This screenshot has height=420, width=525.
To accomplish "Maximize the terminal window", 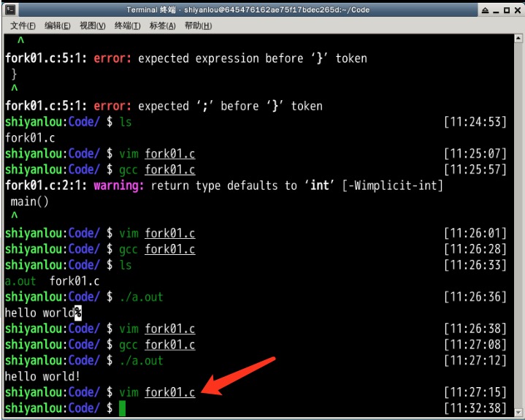I will pos(507,9).
